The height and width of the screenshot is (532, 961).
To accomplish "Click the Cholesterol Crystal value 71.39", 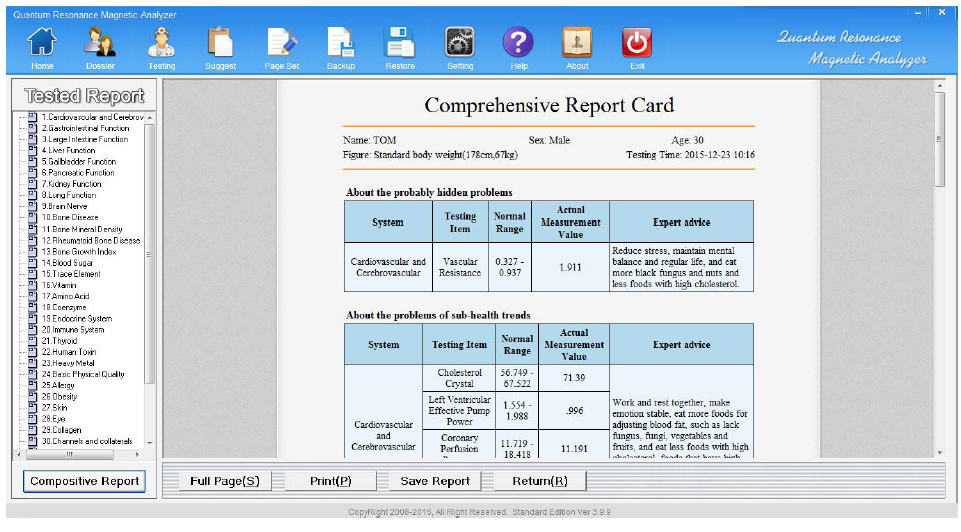I will pos(574,378).
